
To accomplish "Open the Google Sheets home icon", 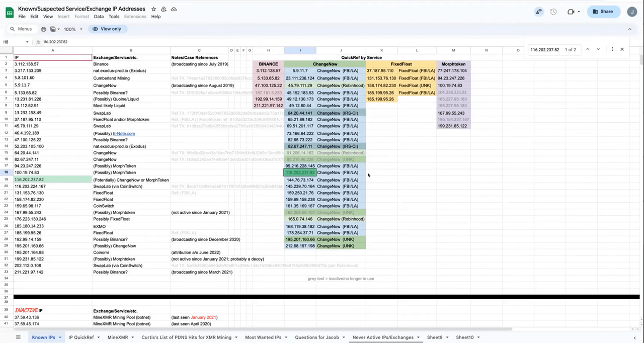I will pos(9,12).
